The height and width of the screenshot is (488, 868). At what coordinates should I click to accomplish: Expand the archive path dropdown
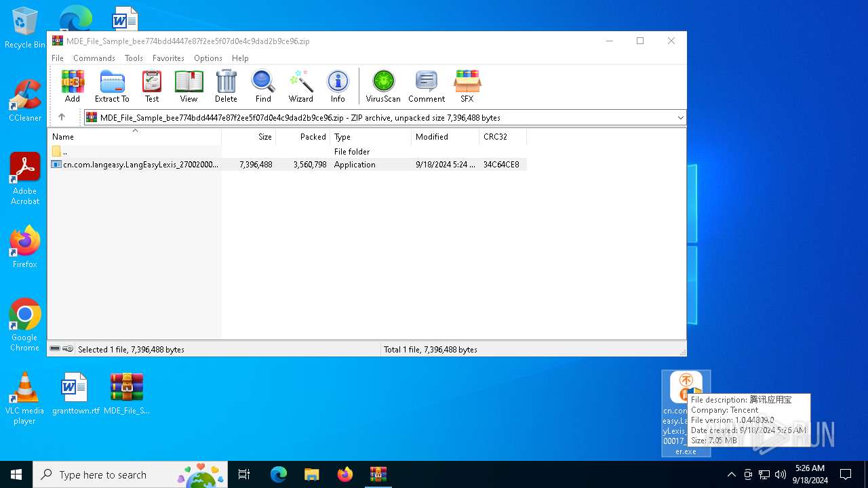[680, 117]
